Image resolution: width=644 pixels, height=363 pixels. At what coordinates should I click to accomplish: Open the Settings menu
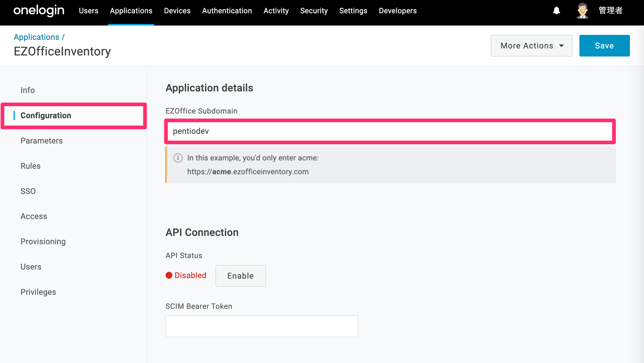tap(353, 11)
